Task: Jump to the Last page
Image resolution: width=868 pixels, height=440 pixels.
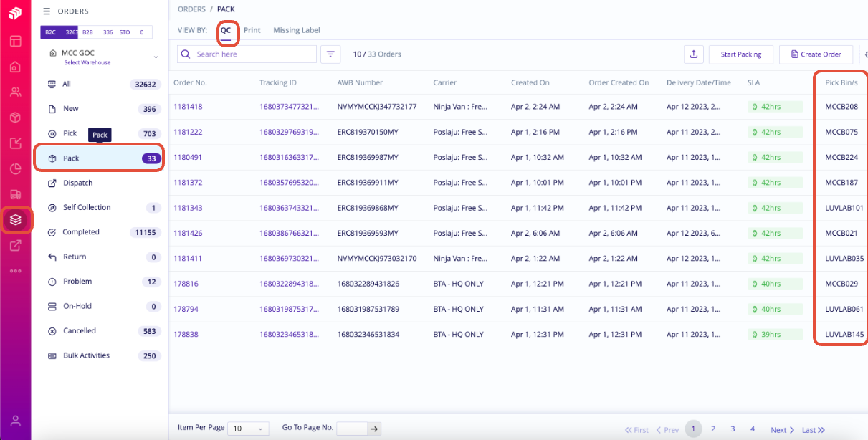Action: coord(814,430)
